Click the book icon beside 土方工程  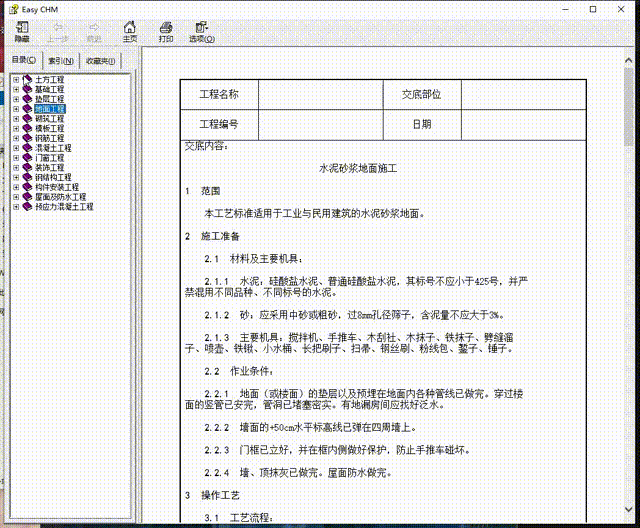point(27,79)
